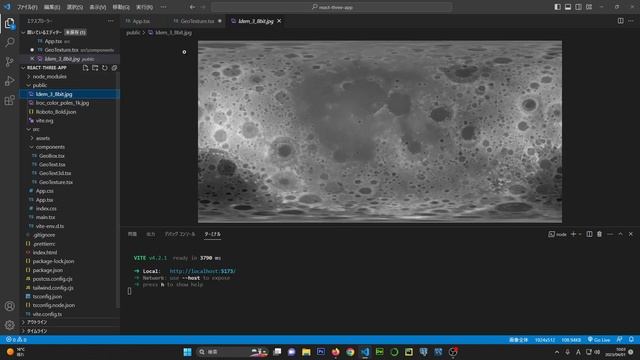This screenshot has height=360, width=640.
Task: Click the command center search box
Action: click(331, 7)
